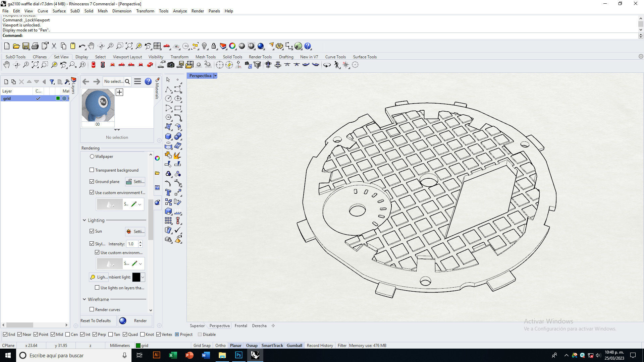Viewport: 644px width, 362px height.
Task: Switch to the Superior viewport tab
Action: click(x=197, y=325)
